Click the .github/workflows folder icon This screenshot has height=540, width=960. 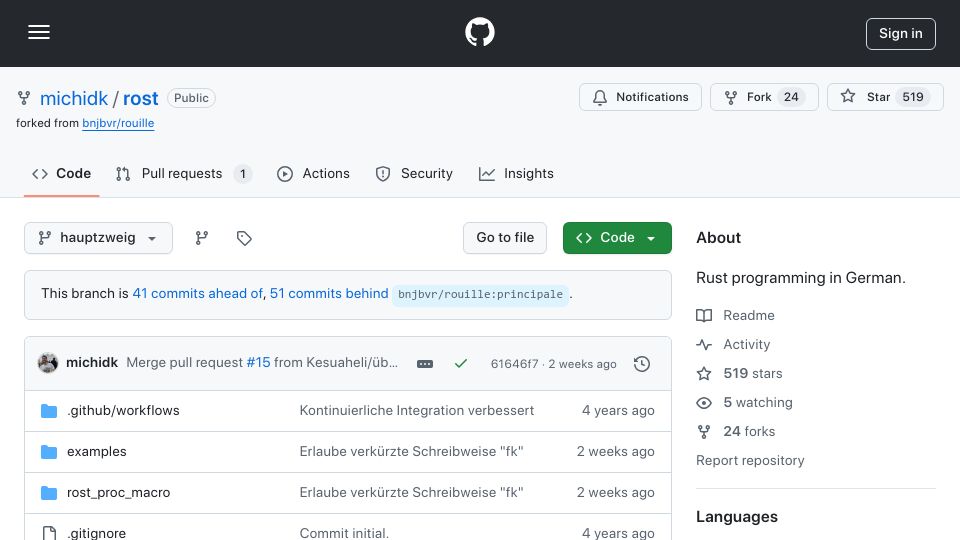click(49, 411)
